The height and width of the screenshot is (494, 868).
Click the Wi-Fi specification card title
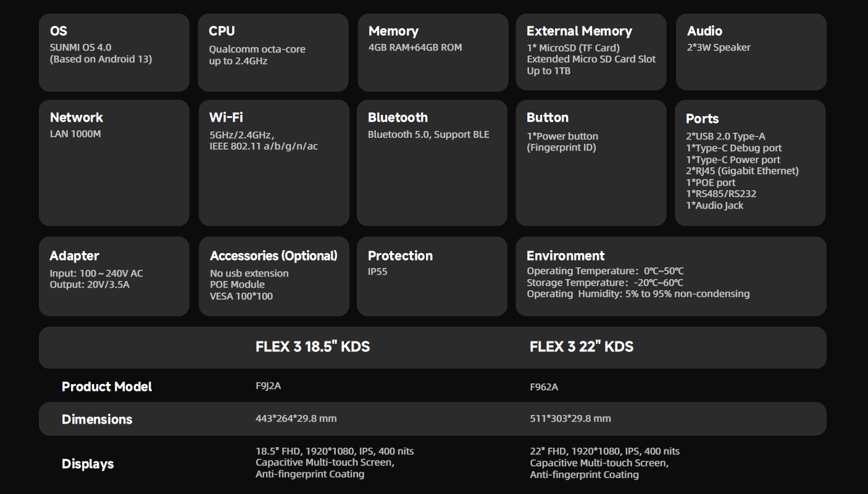tap(226, 117)
